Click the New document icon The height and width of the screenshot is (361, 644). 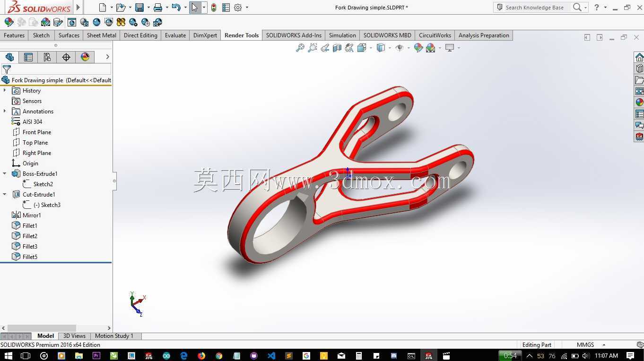point(103,8)
